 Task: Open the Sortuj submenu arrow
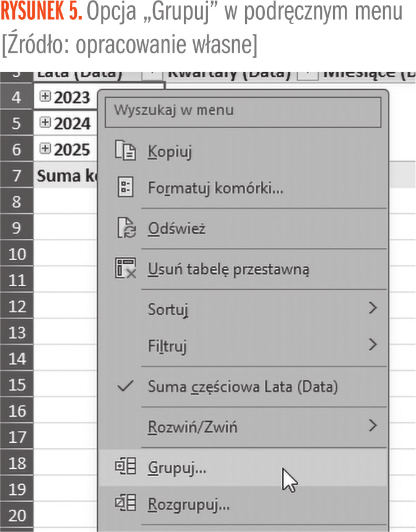[x=372, y=308]
